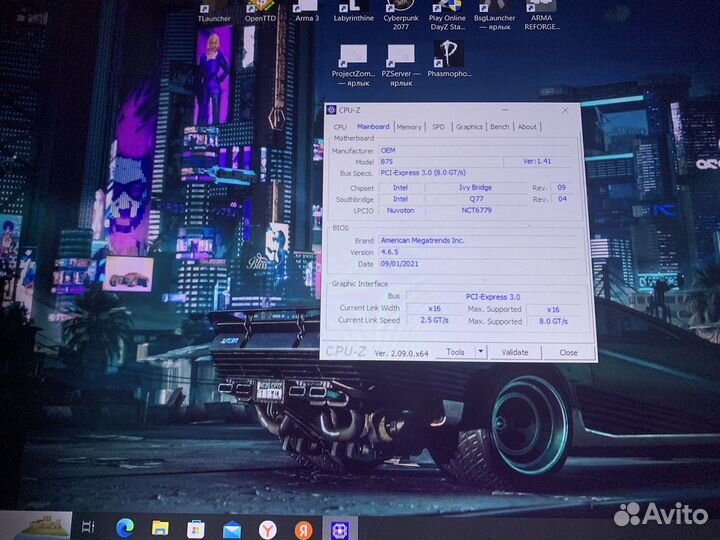Image resolution: width=720 pixels, height=540 pixels.
Task: Click the CPU-Z icon in the taskbar
Action: coord(340,527)
